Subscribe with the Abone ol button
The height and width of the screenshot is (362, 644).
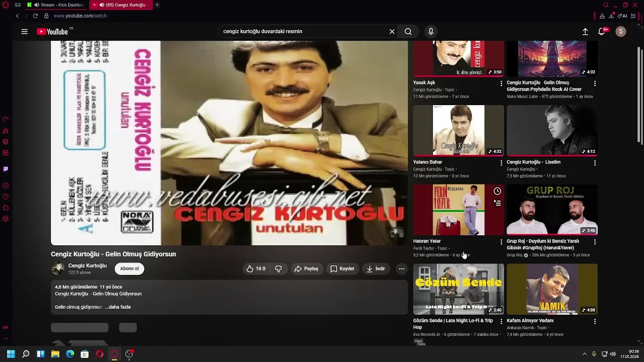(x=129, y=269)
